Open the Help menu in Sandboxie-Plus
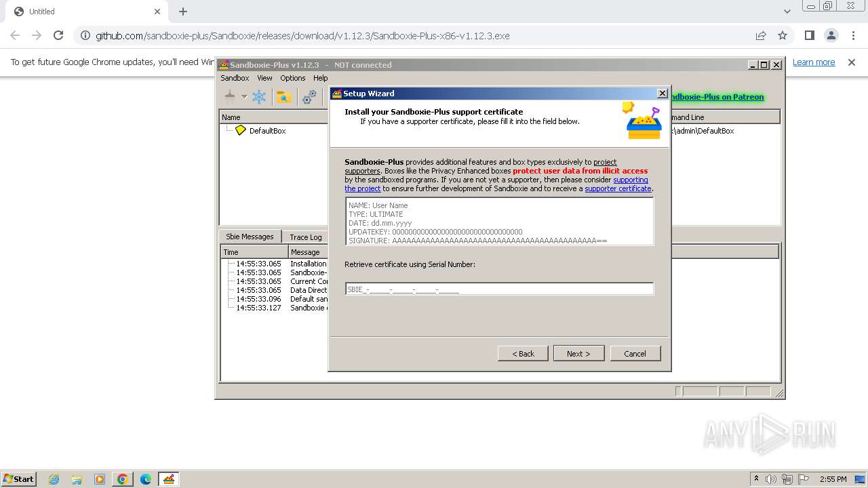This screenshot has width=868, height=488. [x=321, y=78]
